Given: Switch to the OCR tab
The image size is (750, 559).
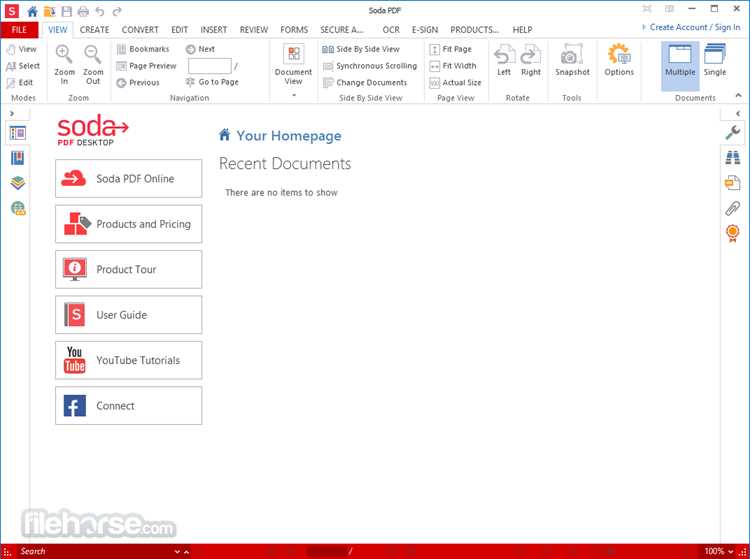Looking at the screenshot, I should [x=391, y=30].
